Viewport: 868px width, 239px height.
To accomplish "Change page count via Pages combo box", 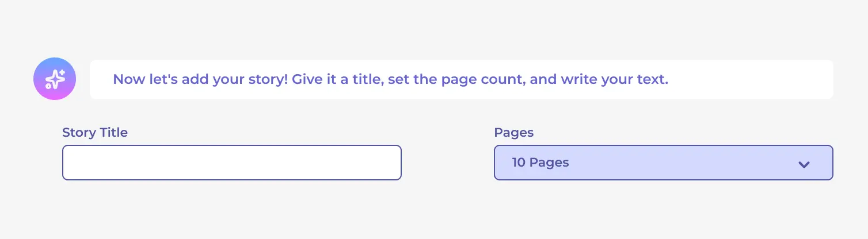I will click(663, 163).
